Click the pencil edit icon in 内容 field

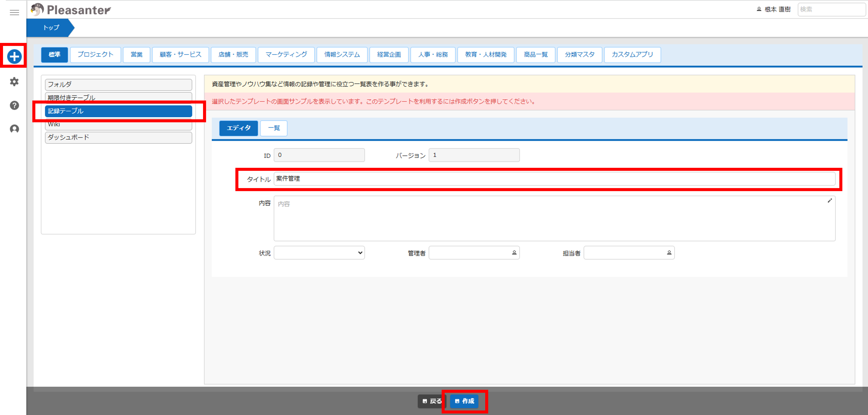[830, 201]
